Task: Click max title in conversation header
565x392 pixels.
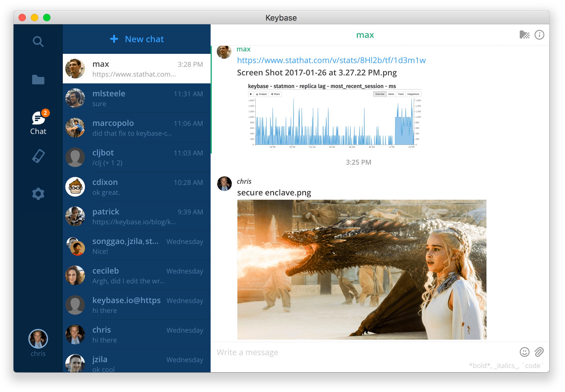Action: point(365,35)
